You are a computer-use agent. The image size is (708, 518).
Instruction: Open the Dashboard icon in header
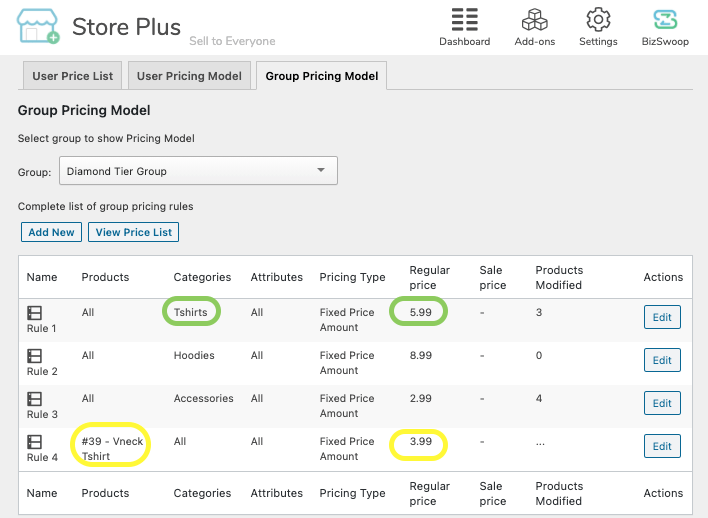[x=465, y=20]
